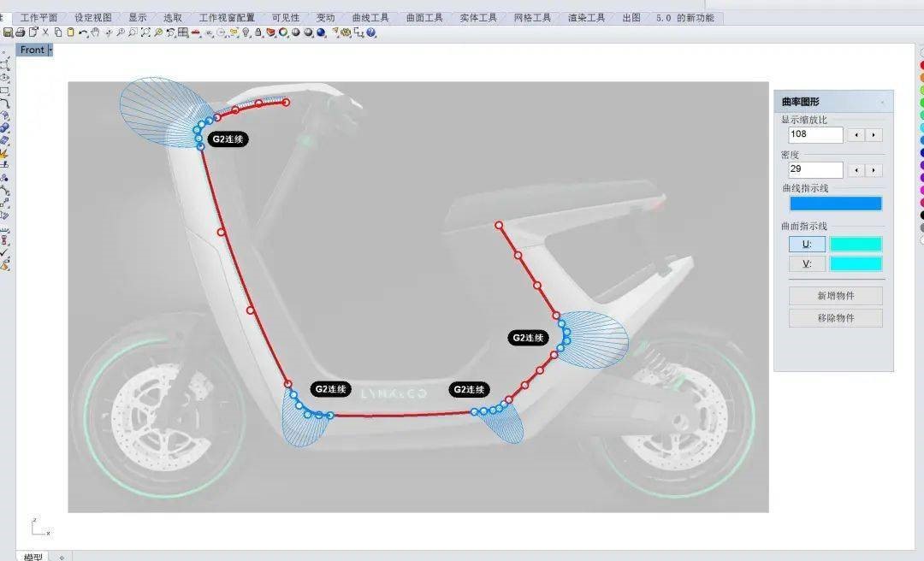Viewport: 924px width, 561px height.
Task: Click the G2连续 label near the seat curve
Action: click(x=528, y=338)
